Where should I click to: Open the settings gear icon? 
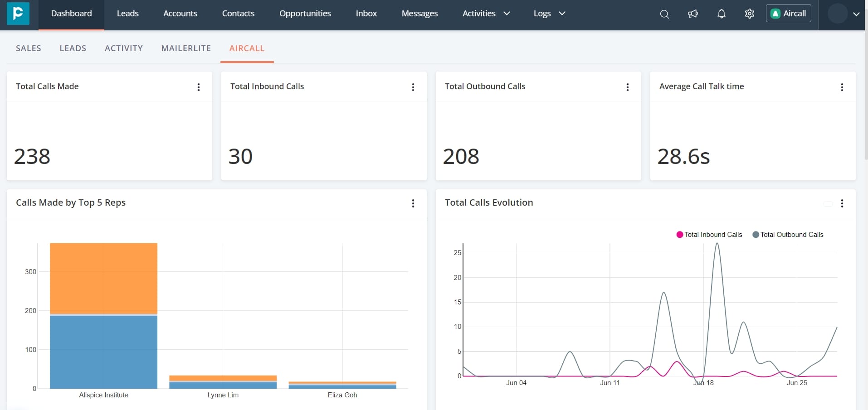(x=749, y=14)
